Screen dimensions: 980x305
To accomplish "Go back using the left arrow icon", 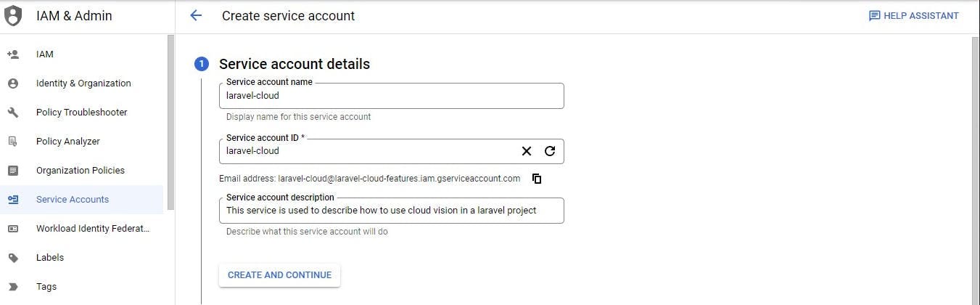I will (195, 15).
